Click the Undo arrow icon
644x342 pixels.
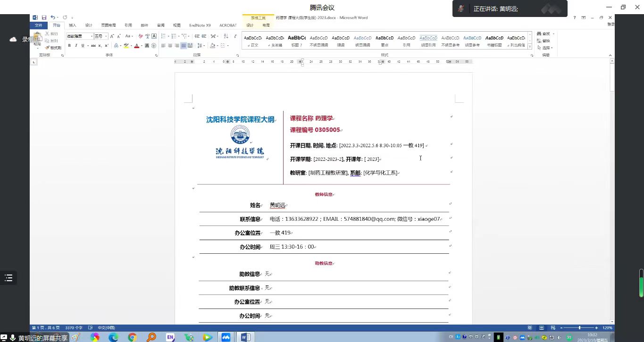pos(52,17)
